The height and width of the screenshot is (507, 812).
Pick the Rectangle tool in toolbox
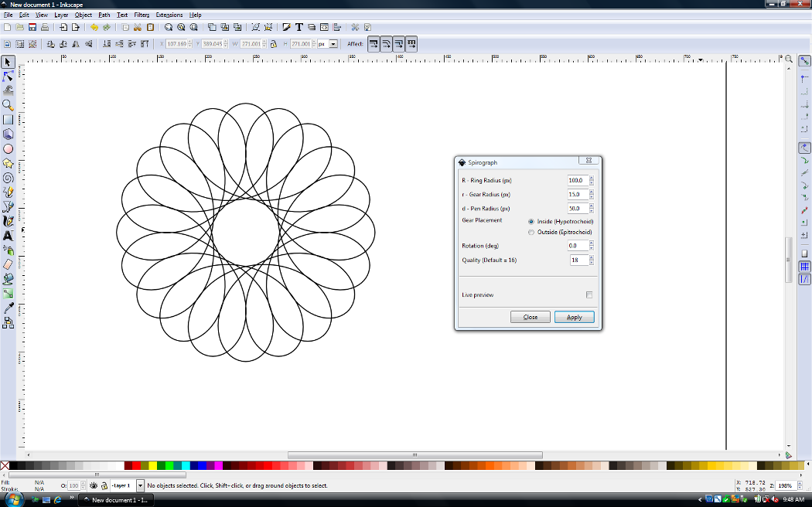(x=8, y=120)
